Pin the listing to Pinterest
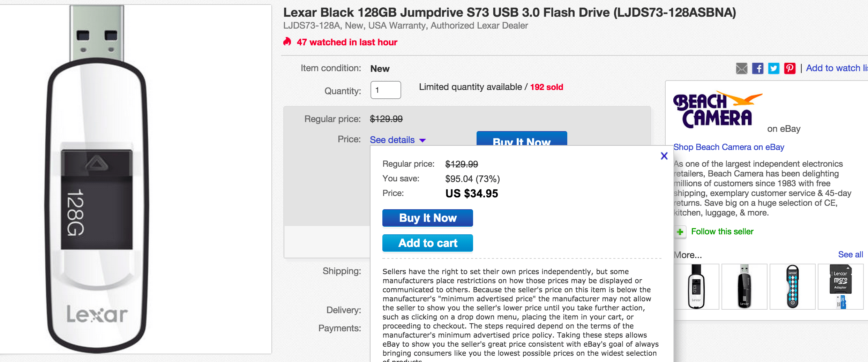Viewport: 868px width, 362px height. (790, 68)
